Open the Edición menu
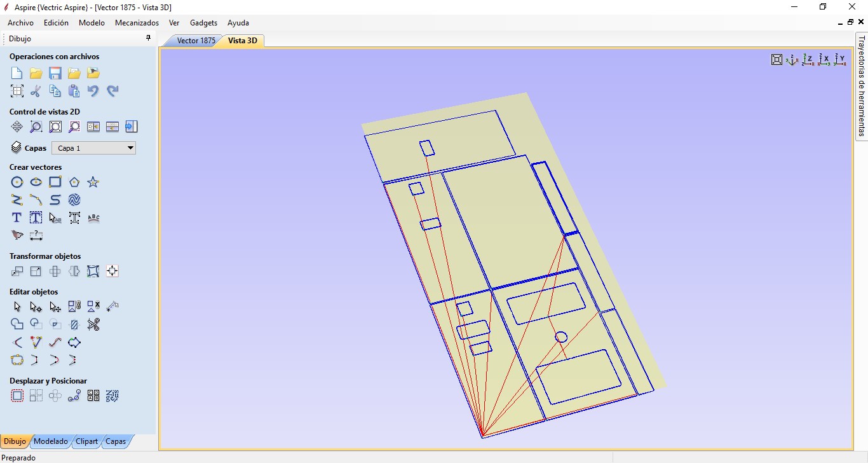This screenshot has height=463, width=868. (56, 23)
